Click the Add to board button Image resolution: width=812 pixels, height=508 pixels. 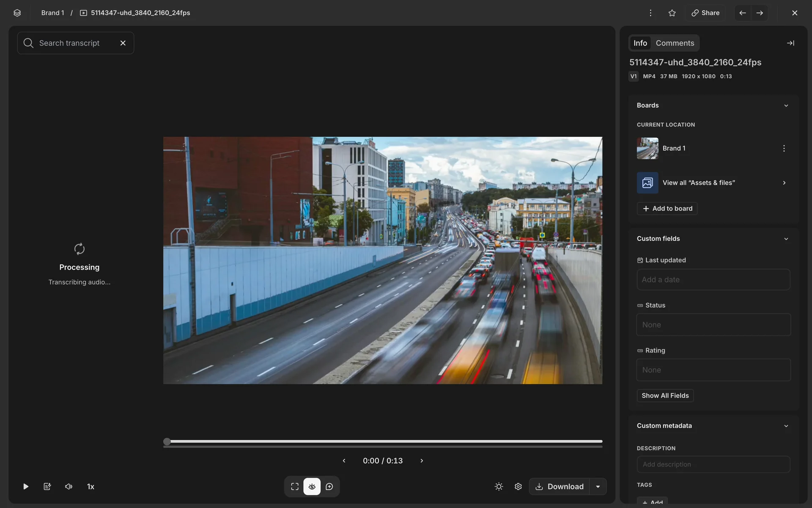[x=667, y=208]
